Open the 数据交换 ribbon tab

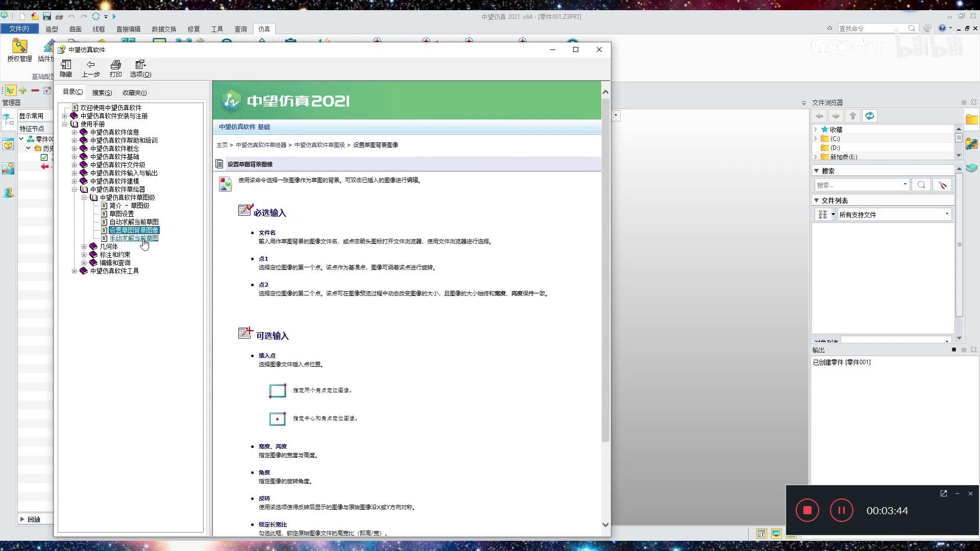coord(164,29)
